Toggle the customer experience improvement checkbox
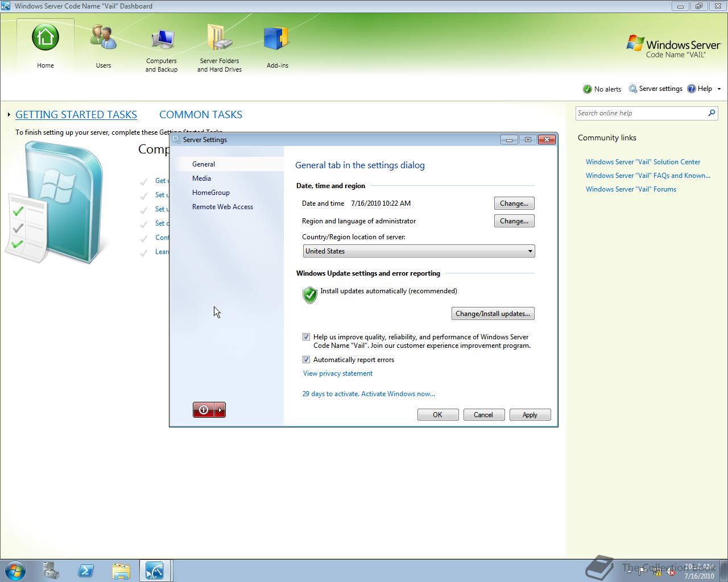This screenshot has height=582, width=728. (x=307, y=337)
